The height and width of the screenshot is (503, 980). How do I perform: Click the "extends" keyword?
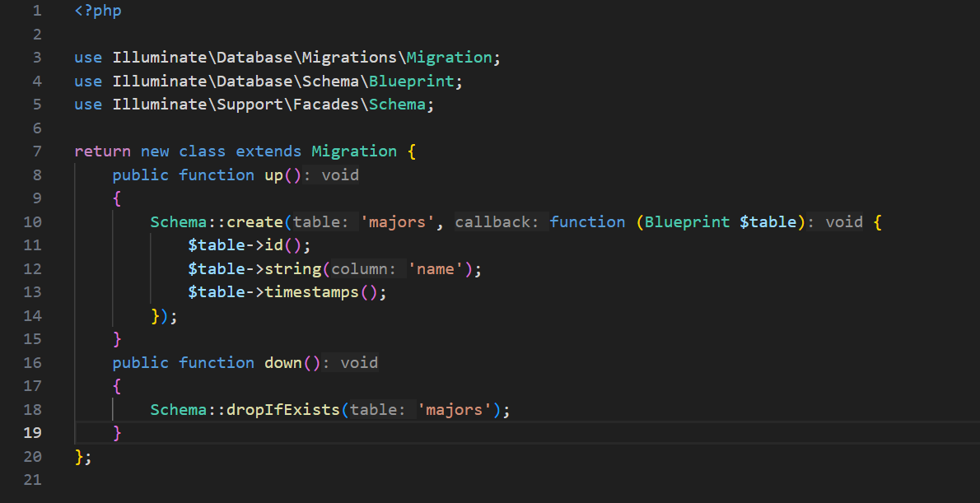[268, 151]
